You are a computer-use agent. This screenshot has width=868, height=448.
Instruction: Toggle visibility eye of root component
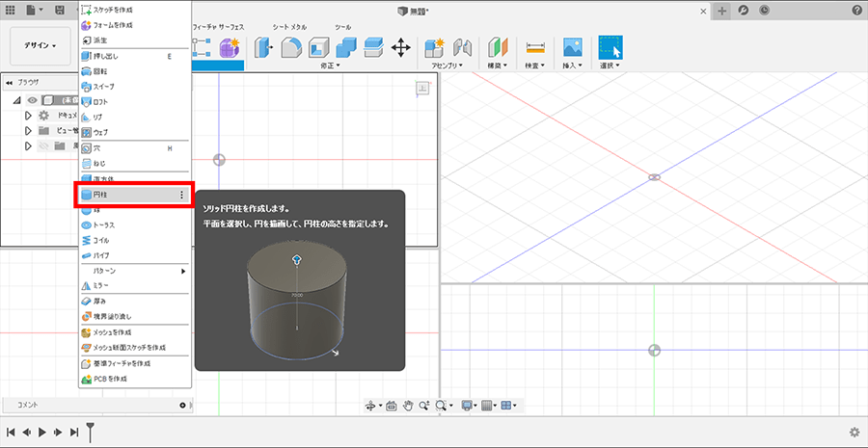pyautogui.click(x=32, y=100)
